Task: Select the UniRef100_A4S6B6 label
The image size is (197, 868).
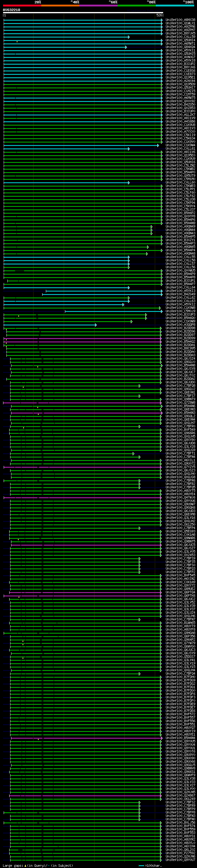Action: tap(180, 122)
